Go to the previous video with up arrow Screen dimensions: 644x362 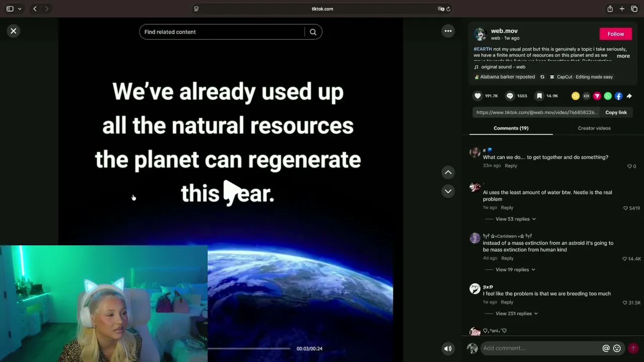tap(448, 172)
